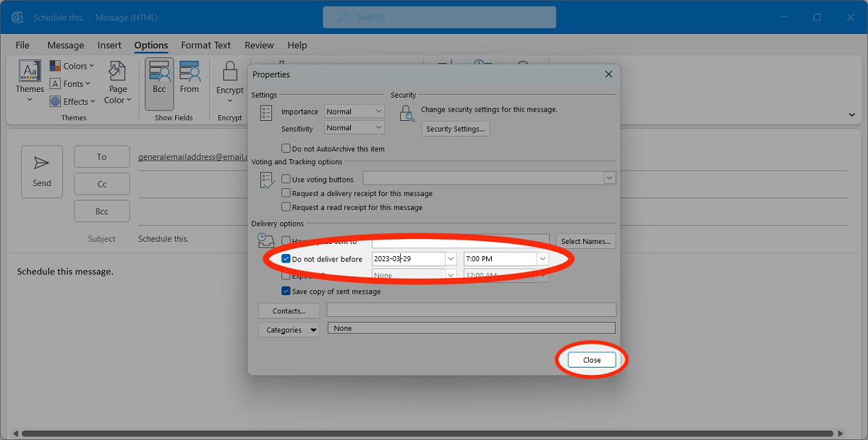
Task: Open the Sensitivity dropdown
Action: tap(354, 127)
